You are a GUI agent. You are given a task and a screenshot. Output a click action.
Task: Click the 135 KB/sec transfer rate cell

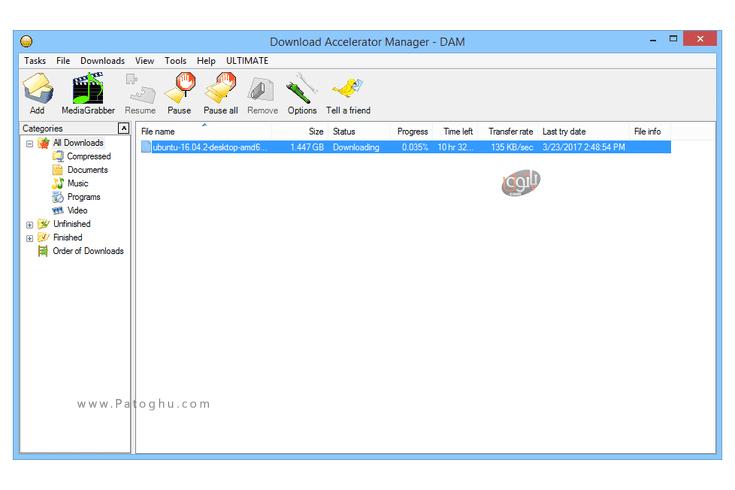[x=512, y=147]
